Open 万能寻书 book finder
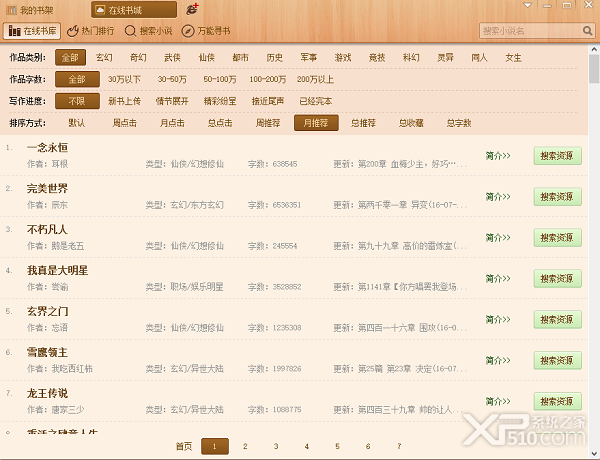The width and height of the screenshot is (600, 460). point(206,31)
